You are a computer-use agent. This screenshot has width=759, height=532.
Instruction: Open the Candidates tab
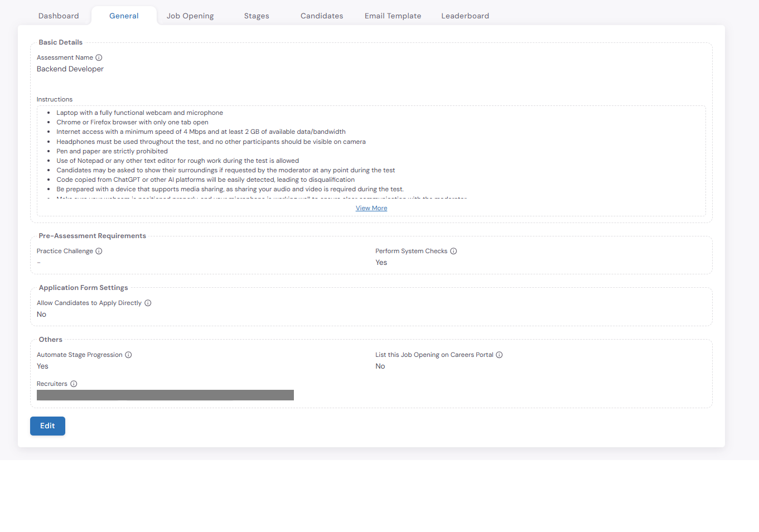click(x=322, y=16)
